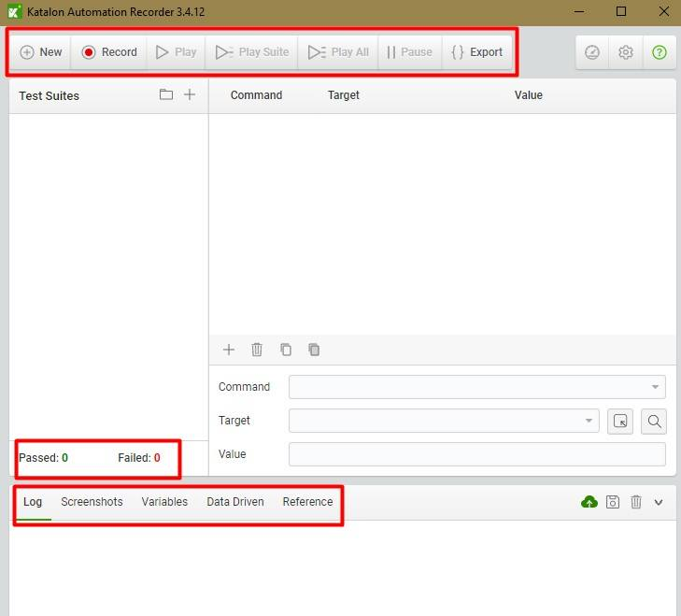Expand the Command dropdown list
The height and width of the screenshot is (616, 681).
click(655, 387)
